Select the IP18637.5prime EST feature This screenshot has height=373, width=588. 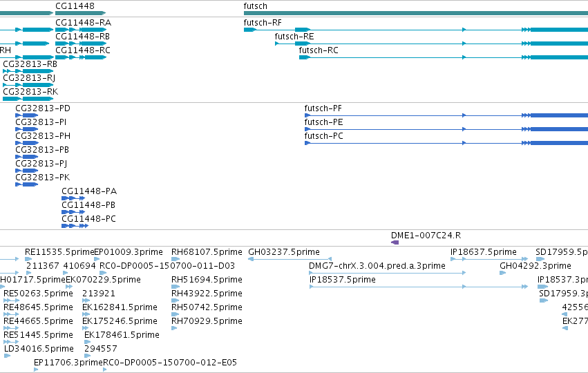pos(489,259)
